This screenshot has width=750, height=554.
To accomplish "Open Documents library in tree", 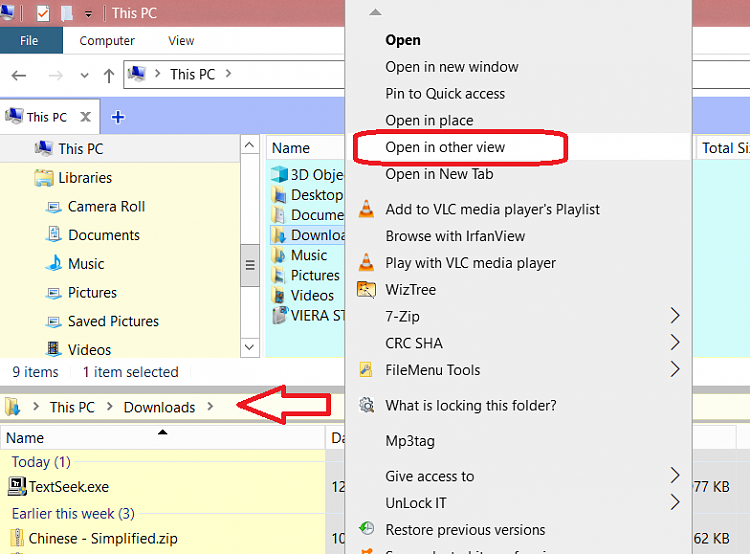I will (x=104, y=235).
